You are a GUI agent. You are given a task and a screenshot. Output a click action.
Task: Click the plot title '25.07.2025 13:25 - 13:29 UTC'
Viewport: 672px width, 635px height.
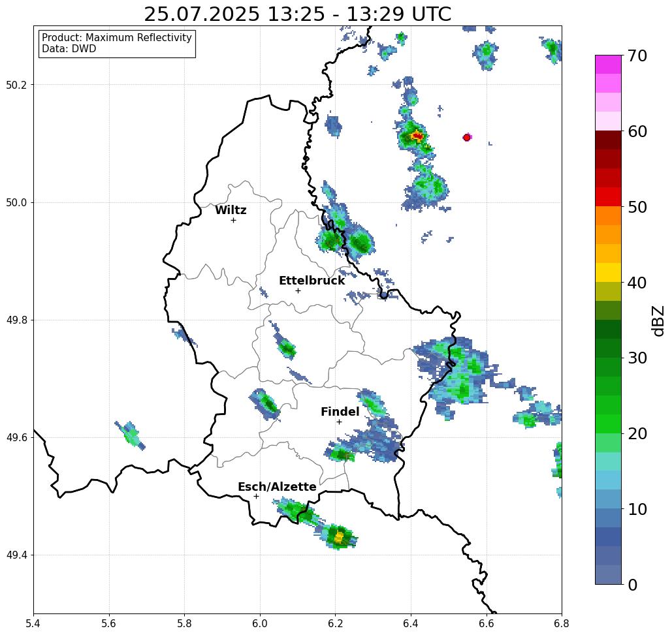297,14
